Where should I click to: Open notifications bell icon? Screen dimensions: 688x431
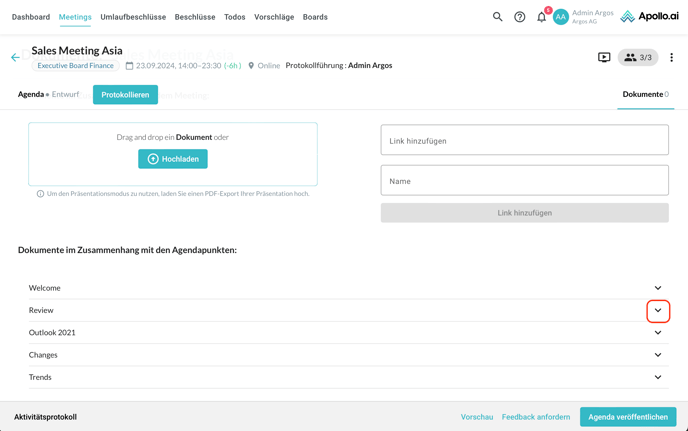point(542,17)
